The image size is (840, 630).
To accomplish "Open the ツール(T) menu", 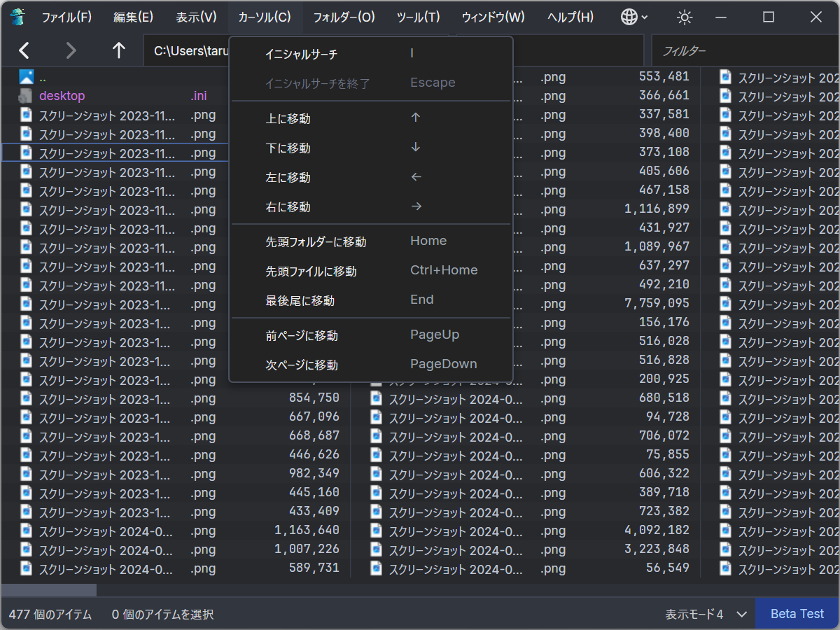I will click(418, 17).
